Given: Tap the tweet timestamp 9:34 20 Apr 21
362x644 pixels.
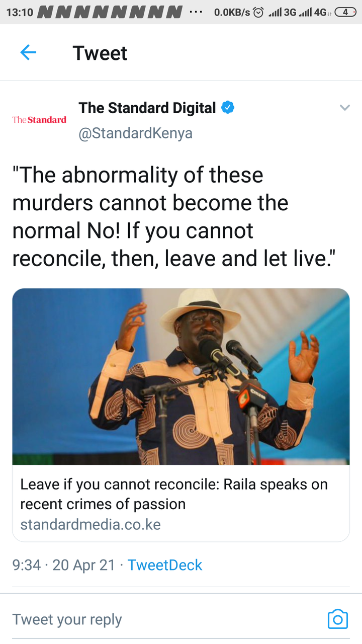Looking at the screenshot, I should pyautogui.click(x=64, y=565).
